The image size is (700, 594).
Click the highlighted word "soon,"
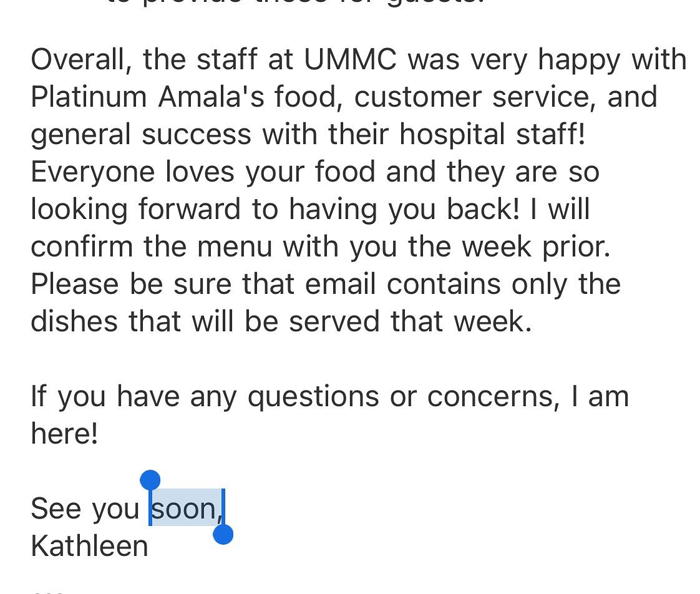tap(187, 509)
